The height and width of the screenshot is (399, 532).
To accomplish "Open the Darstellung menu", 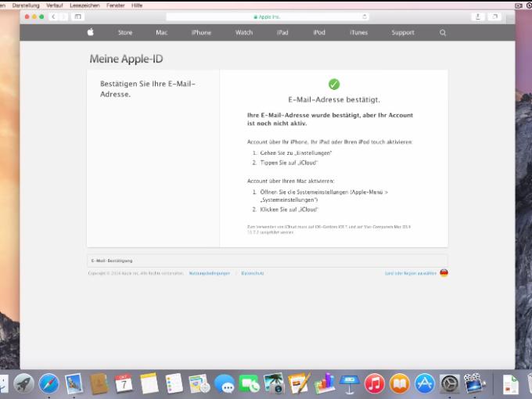I will pyautogui.click(x=26, y=5).
